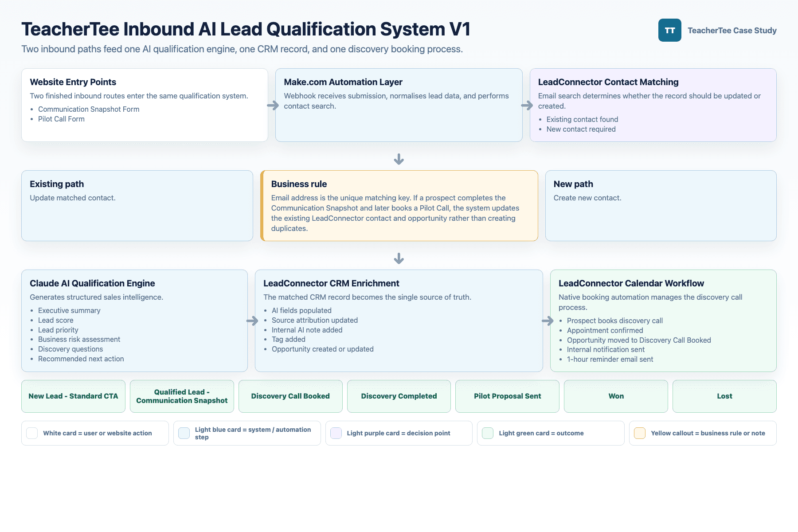798x532 pixels.
Task: Click the Update matched contact text
Action: (x=73, y=198)
